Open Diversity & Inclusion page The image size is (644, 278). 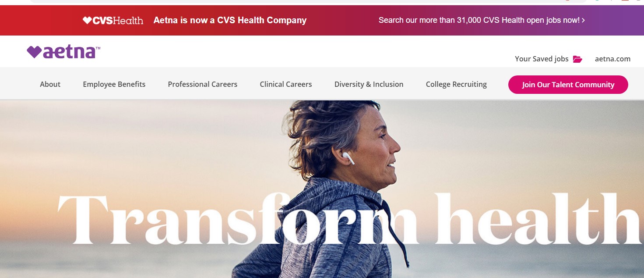coord(369,84)
